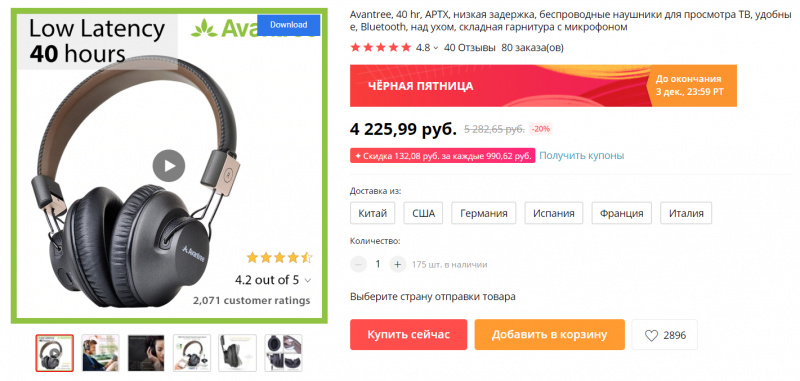This screenshot has height=381, width=800.
Task: Decrease quantity with the minus button
Action: (358, 264)
